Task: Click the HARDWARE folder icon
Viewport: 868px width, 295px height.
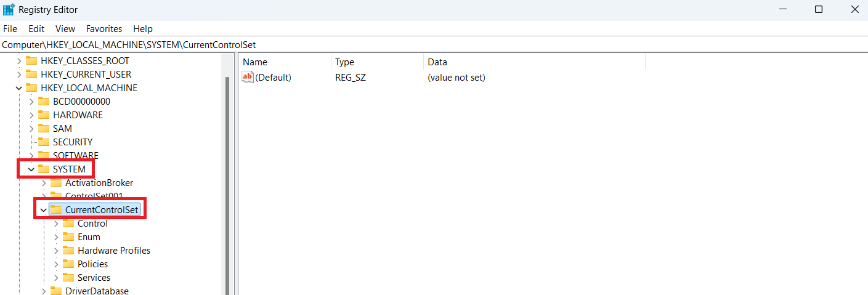Action: 44,115
